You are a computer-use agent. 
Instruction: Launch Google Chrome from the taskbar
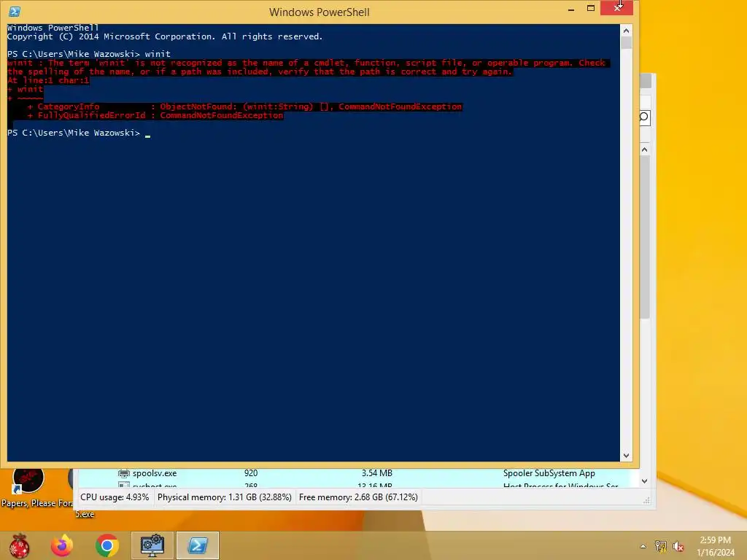coord(107,545)
